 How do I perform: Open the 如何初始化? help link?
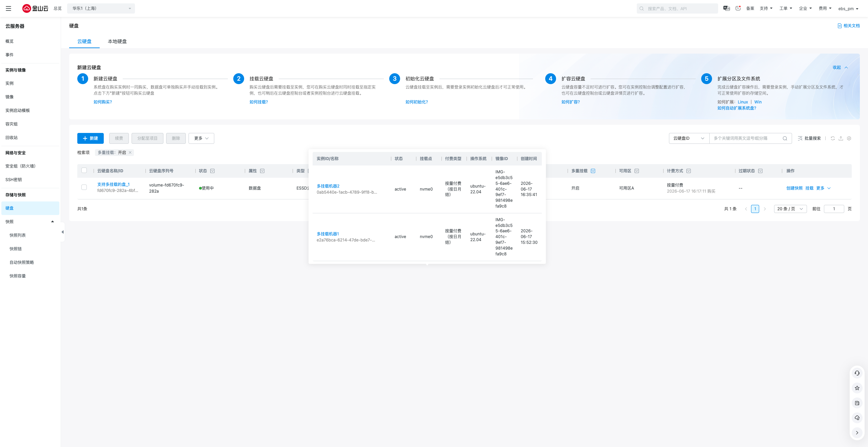click(417, 102)
